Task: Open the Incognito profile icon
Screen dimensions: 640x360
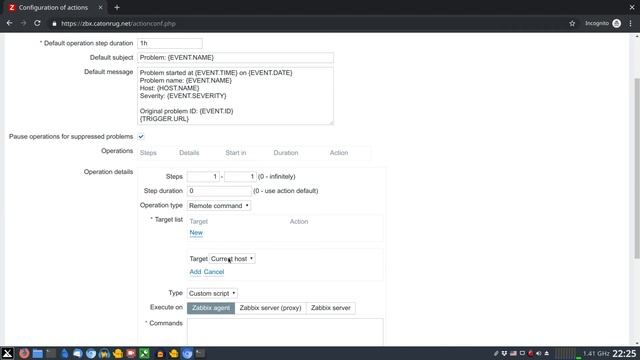Action: point(616,24)
